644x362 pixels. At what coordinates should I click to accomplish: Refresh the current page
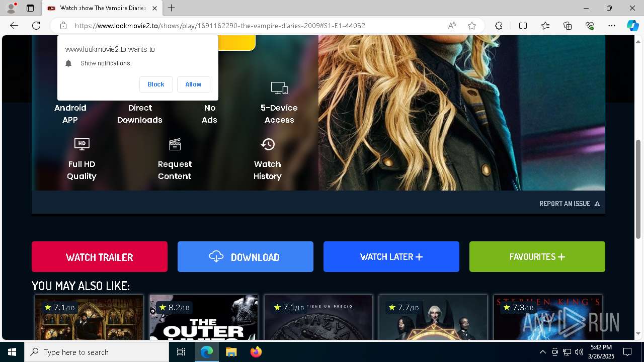click(36, 26)
